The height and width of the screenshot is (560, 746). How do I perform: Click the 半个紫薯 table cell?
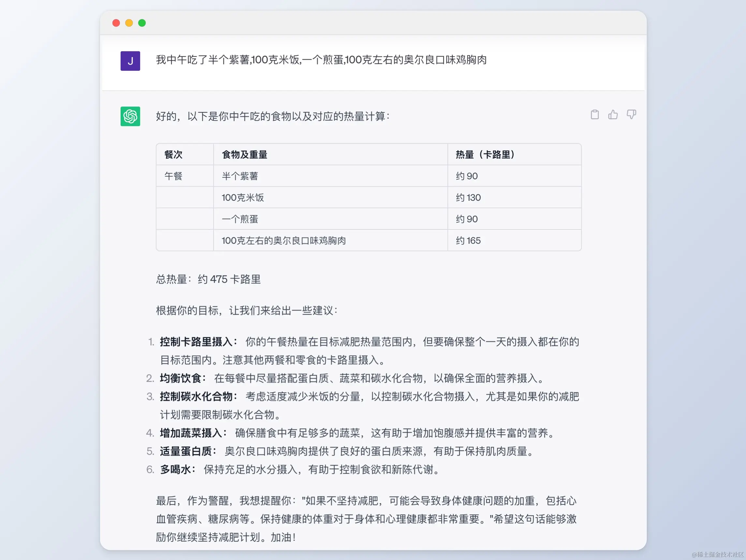pyautogui.click(x=240, y=176)
